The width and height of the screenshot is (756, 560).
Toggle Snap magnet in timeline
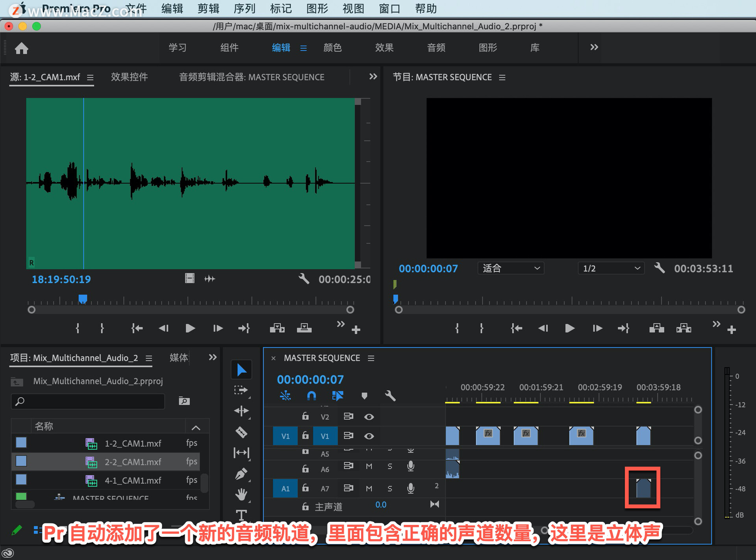(311, 395)
